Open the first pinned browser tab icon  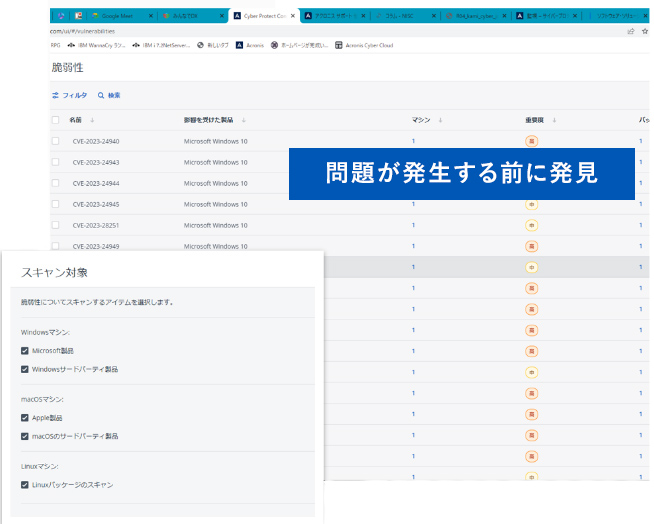(x=61, y=16)
